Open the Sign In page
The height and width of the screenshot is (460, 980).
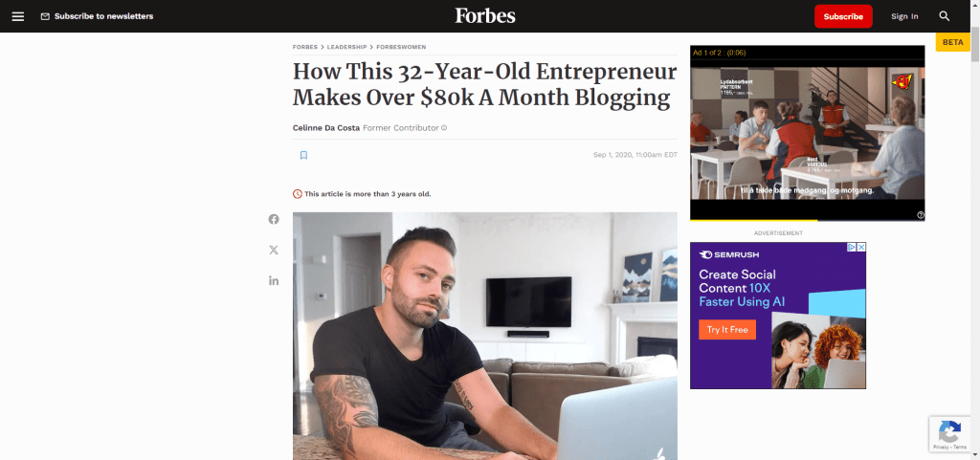(x=904, y=16)
